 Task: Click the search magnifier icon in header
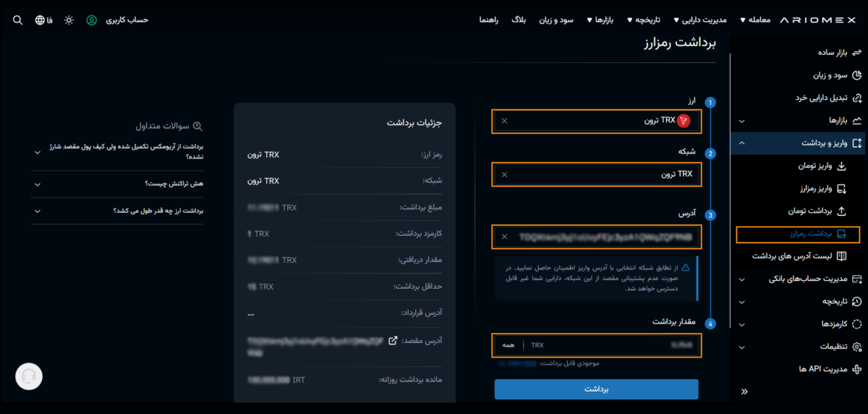(x=18, y=20)
